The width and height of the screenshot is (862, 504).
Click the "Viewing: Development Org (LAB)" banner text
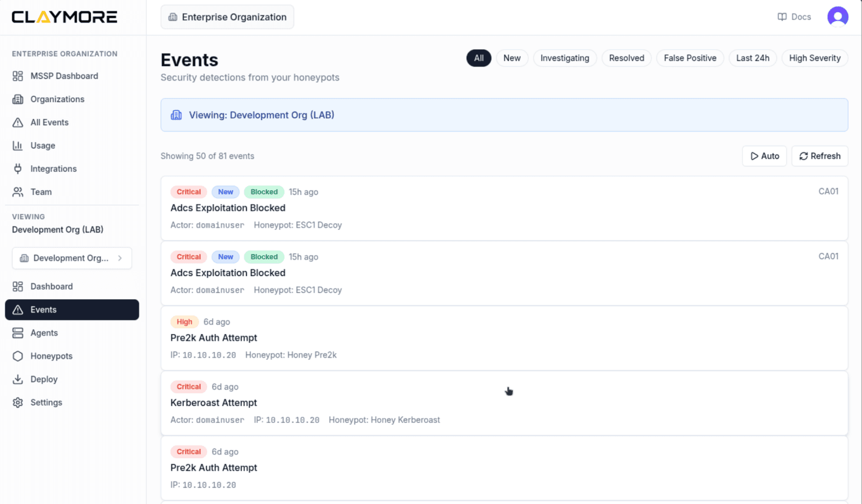(x=261, y=115)
